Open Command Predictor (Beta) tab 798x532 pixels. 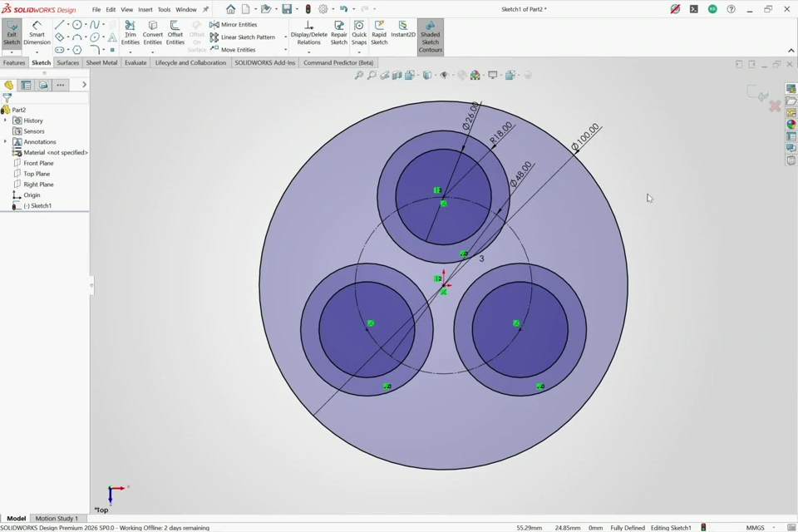(x=338, y=62)
